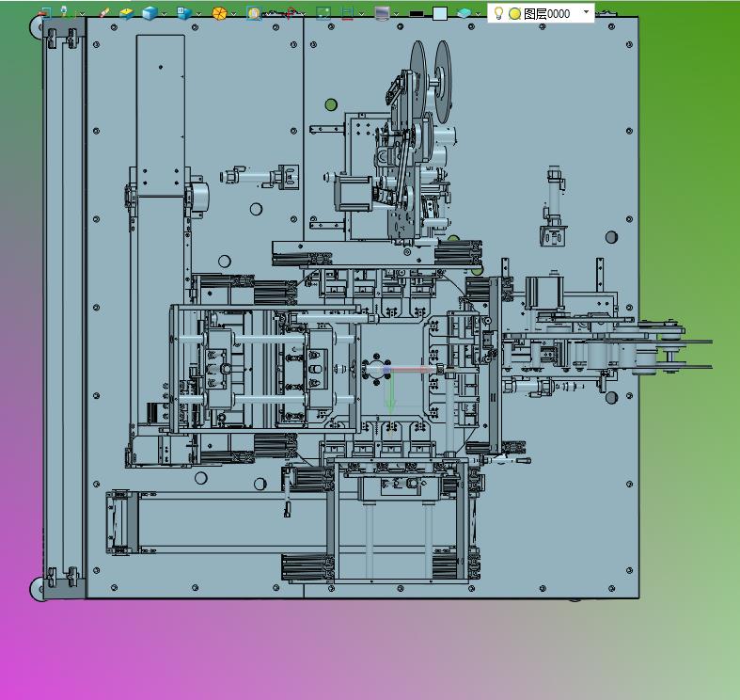Click the blue frame with red underline icon
The height and width of the screenshot is (700, 740).
(x=347, y=13)
